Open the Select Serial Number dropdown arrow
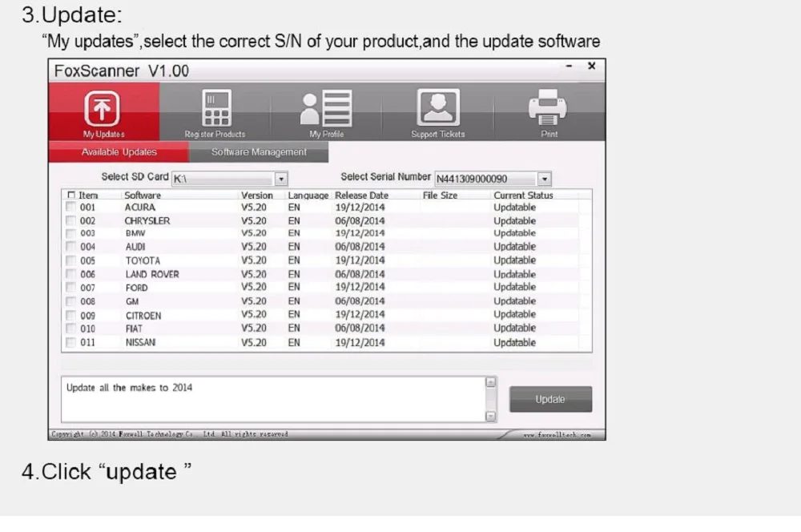The height and width of the screenshot is (532, 801). [545, 179]
